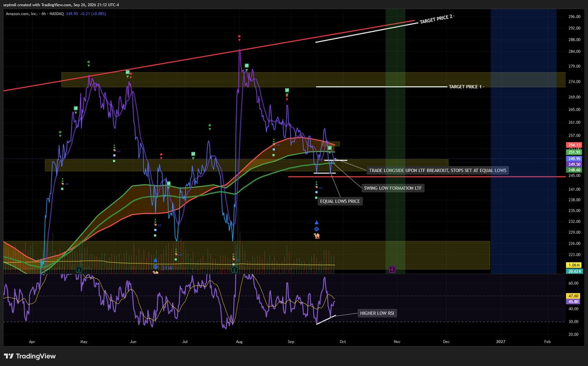588x366 pixels.
Task: Select the SWING LOW FORMATION LTF callout
Action: coord(392,188)
